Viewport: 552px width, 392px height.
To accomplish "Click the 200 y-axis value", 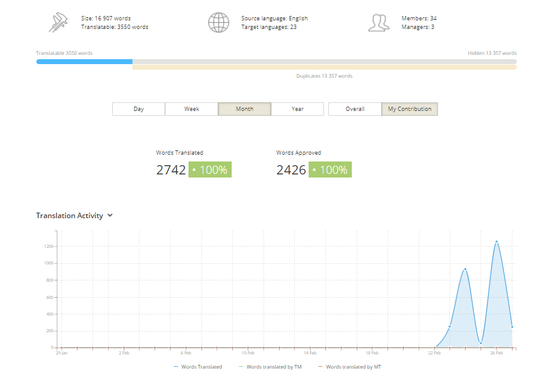I will (50, 331).
